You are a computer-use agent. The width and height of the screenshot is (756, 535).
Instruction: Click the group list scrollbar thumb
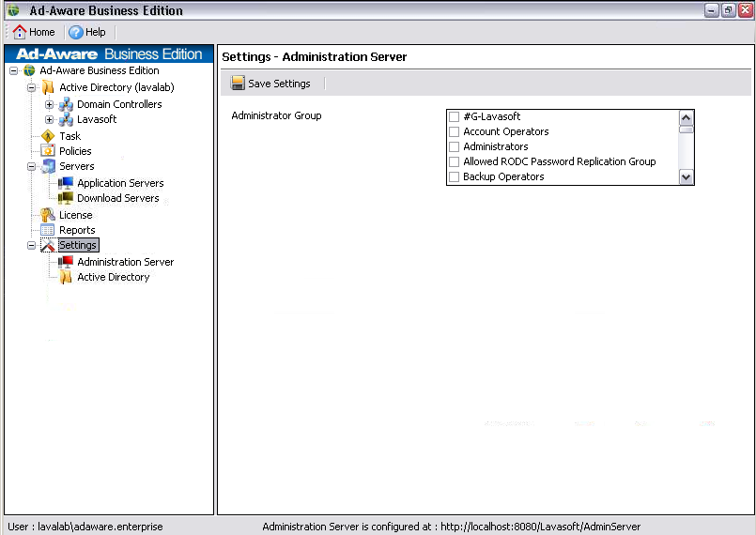[686, 130]
